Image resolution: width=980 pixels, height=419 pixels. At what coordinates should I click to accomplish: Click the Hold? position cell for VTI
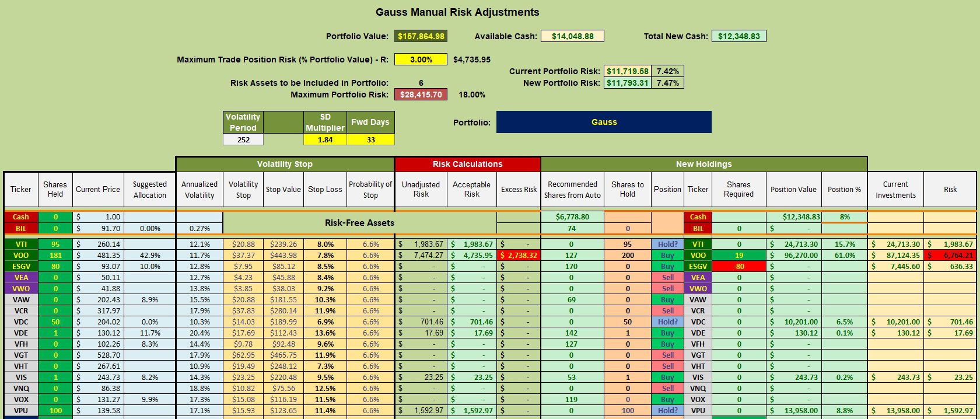pos(667,244)
